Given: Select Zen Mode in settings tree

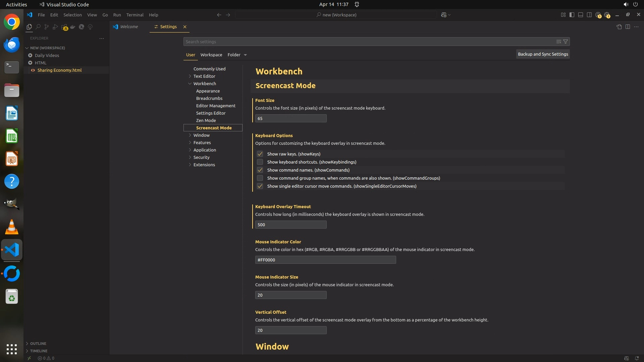Looking at the screenshot, I should (x=206, y=120).
